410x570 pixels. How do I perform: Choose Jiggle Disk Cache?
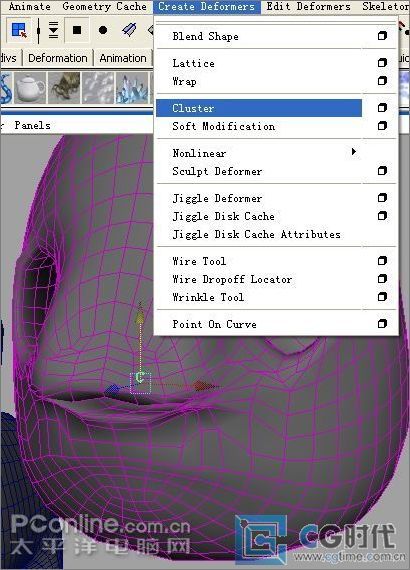(x=223, y=216)
